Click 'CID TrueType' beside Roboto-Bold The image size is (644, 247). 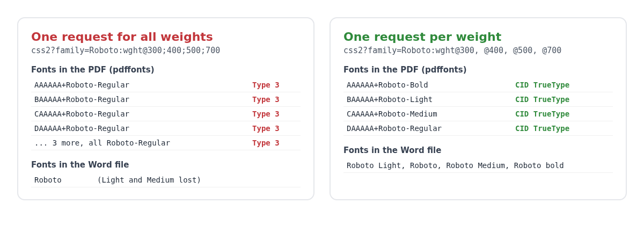542,85
